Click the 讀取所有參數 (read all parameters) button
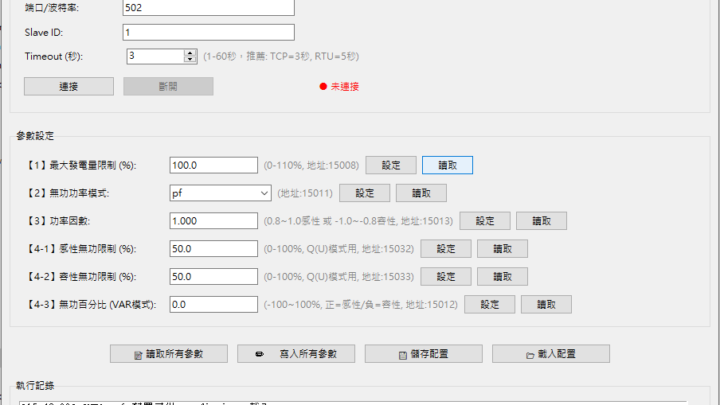The width and height of the screenshot is (720, 405). (169, 354)
